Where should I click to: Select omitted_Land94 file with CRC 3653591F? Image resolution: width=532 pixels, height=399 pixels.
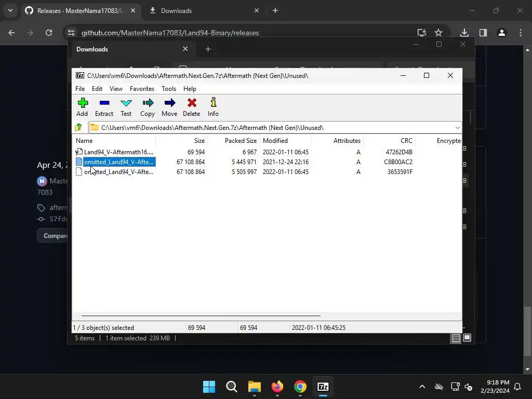[267, 171]
